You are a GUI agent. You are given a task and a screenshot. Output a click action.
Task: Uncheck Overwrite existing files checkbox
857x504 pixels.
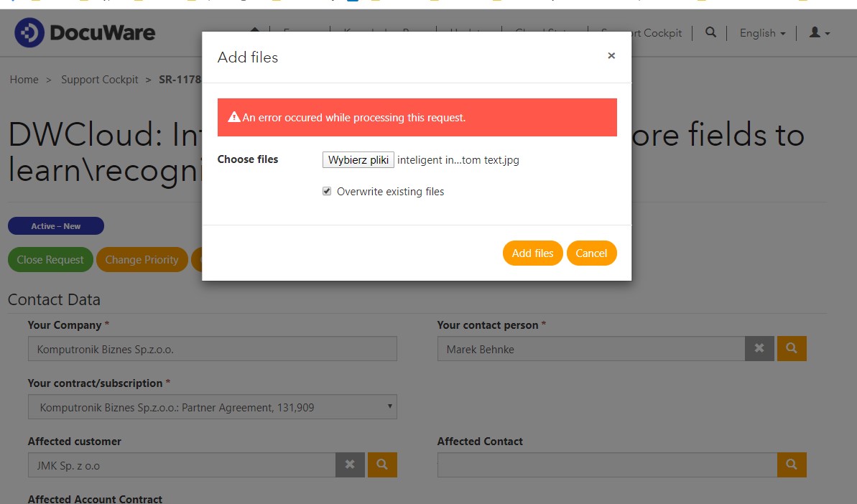[x=327, y=192]
